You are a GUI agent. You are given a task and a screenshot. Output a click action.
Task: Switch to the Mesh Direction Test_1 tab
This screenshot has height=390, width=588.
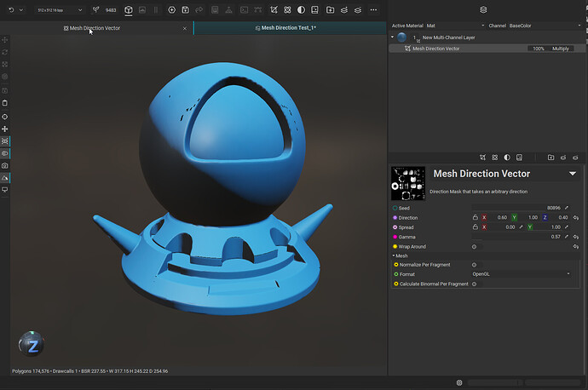pos(285,28)
